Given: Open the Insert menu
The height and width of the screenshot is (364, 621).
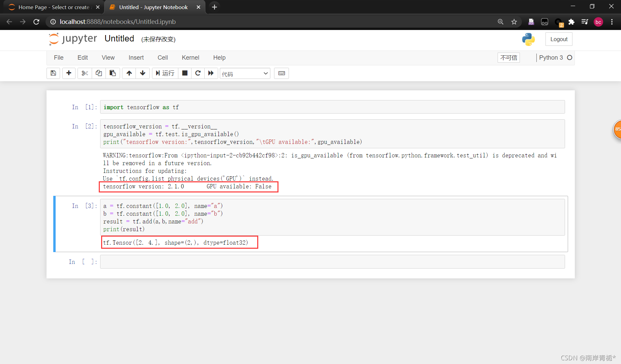Looking at the screenshot, I should [x=136, y=58].
